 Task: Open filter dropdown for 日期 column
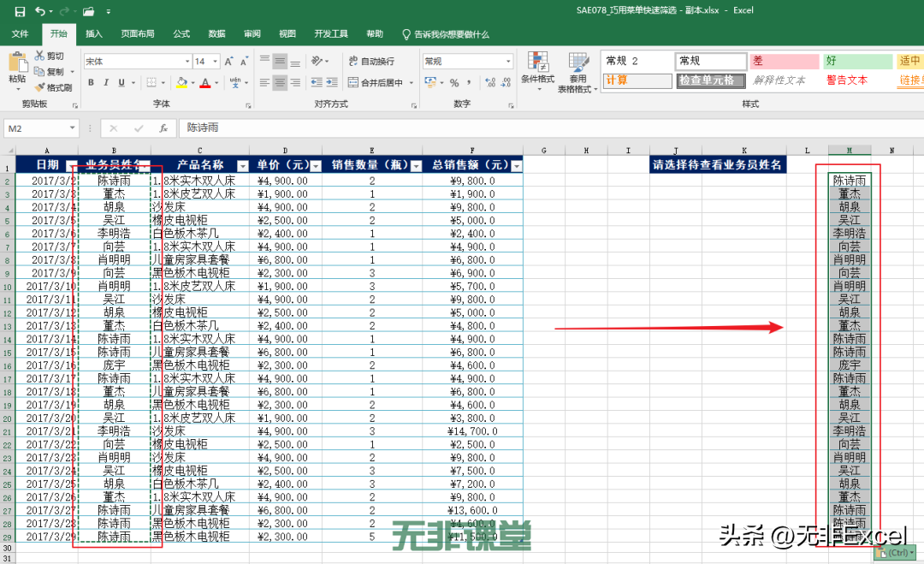pyautogui.click(x=71, y=165)
